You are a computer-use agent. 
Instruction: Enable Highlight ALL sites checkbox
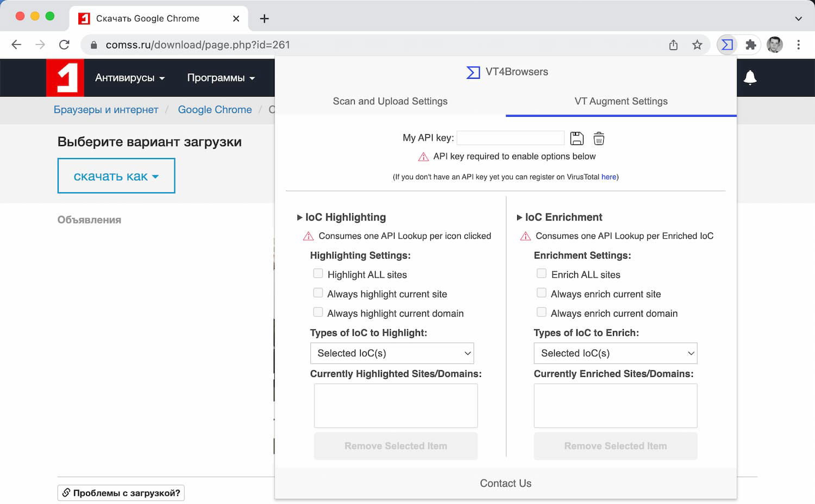[x=318, y=274]
